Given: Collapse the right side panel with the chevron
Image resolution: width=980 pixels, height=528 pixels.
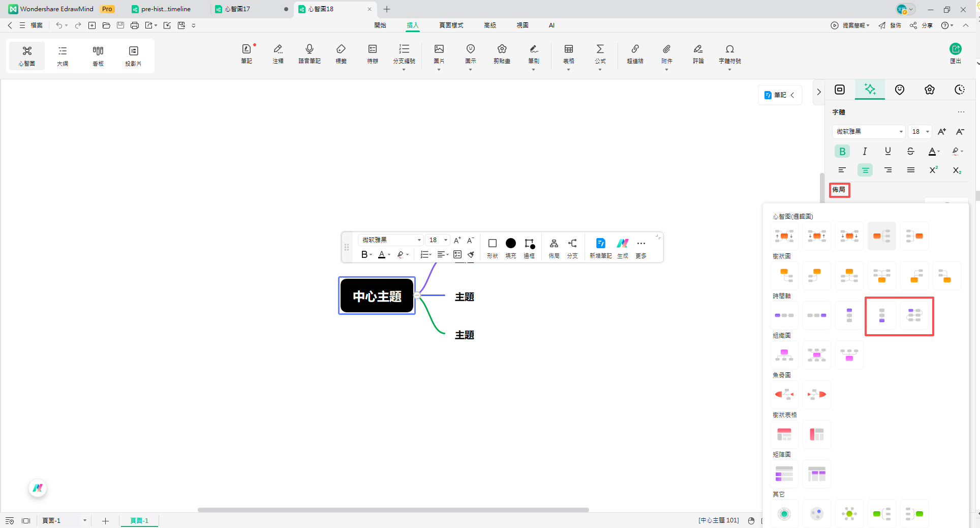Looking at the screenshot, I should [x=818, y=92].
